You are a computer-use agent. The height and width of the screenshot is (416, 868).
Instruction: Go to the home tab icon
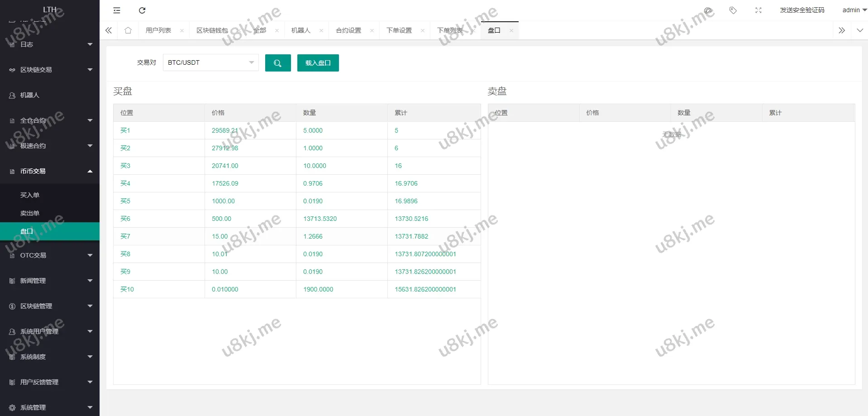point(128,30)
